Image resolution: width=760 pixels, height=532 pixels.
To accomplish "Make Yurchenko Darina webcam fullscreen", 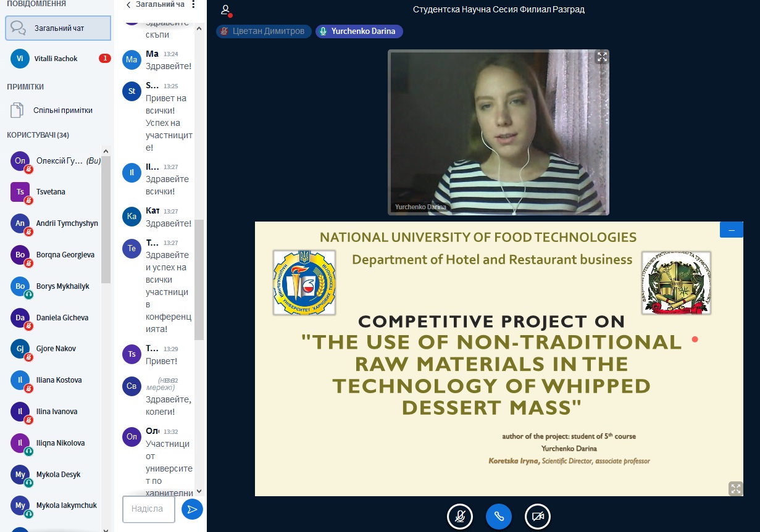I will [x=601, y=57].
